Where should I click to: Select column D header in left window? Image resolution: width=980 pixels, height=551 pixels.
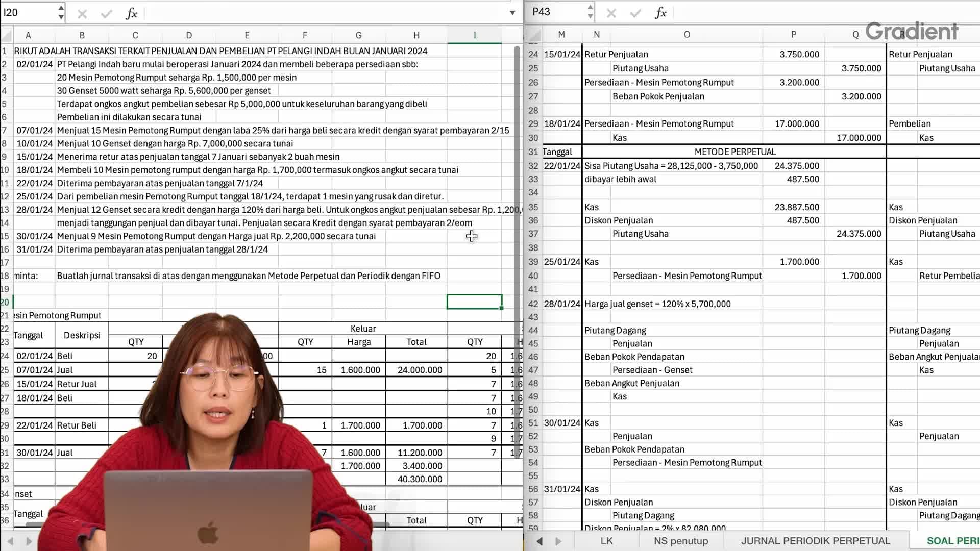(x=189, y=35)
